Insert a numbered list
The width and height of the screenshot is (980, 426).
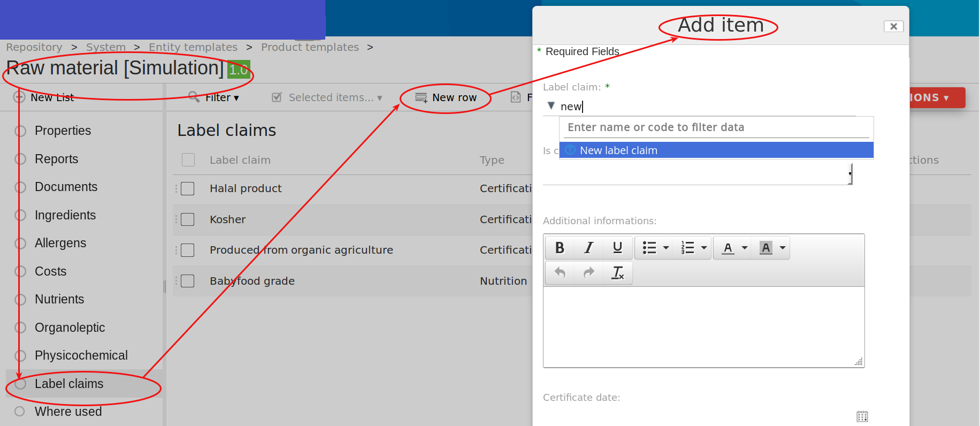click(687, 248)
